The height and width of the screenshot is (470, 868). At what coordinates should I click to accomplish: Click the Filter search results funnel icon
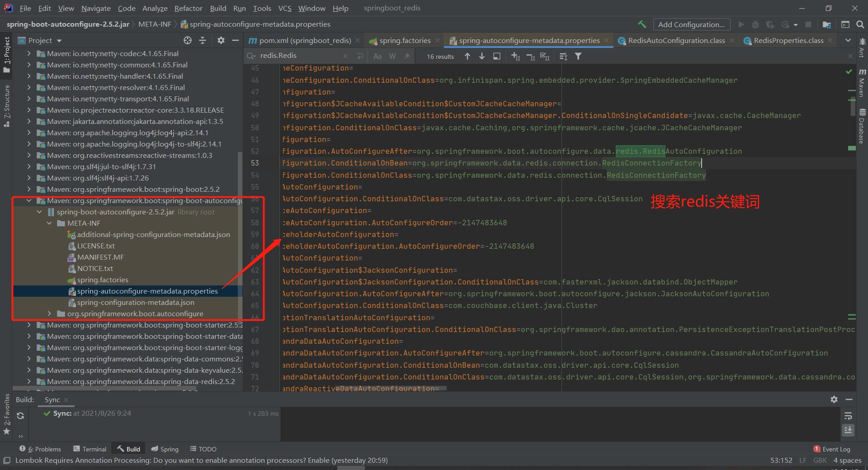pos(578,56)
